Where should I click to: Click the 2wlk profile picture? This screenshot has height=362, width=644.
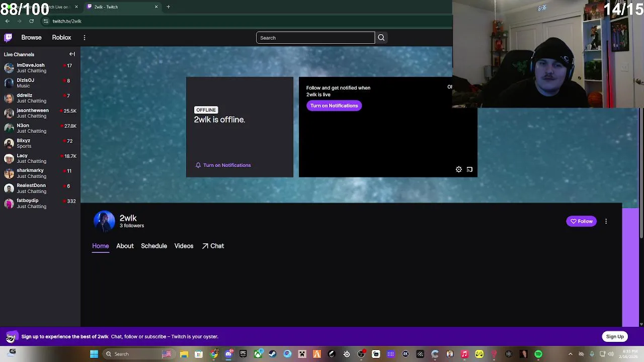click(104, 221)
